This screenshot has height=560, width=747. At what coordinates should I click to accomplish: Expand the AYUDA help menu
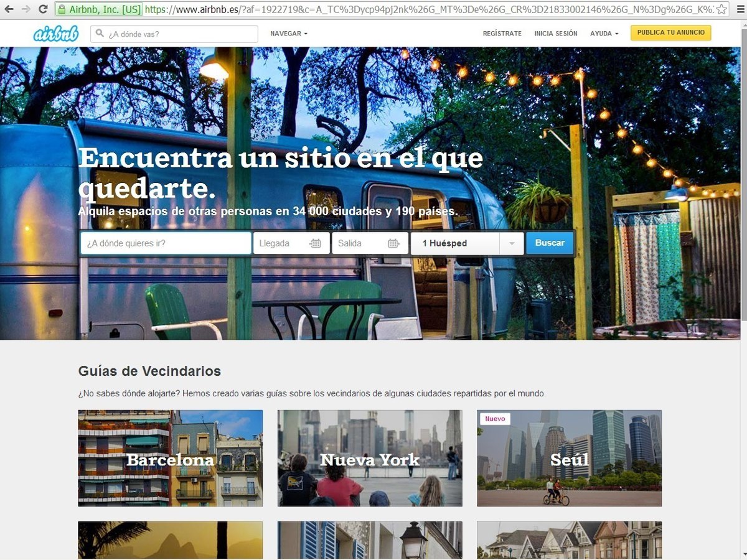[x=604, y=34]
